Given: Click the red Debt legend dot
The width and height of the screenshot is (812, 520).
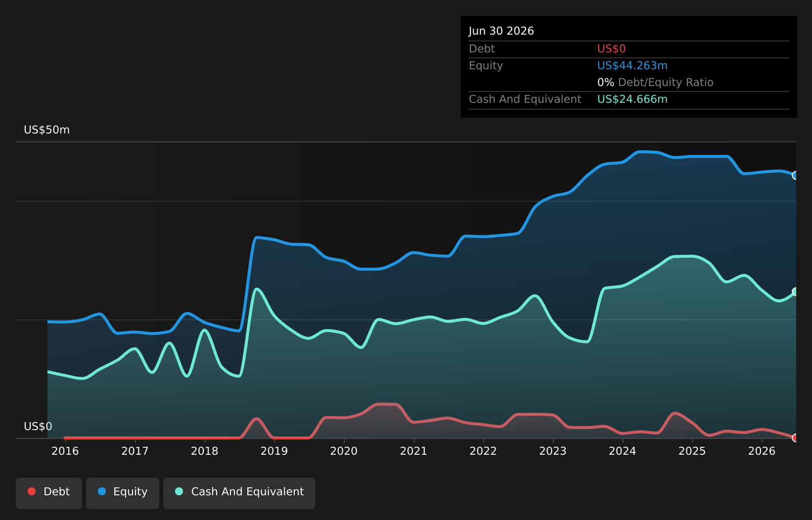Looking at the screenshot, I should point(32,491).
